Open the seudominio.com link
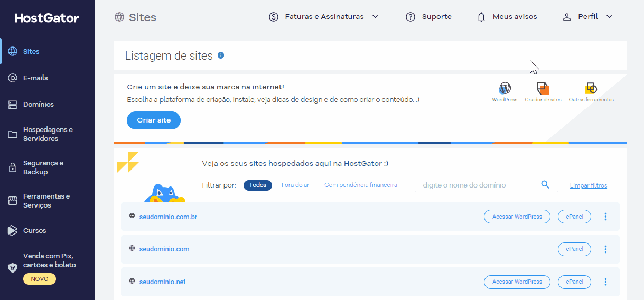 [x=164, y=249]
